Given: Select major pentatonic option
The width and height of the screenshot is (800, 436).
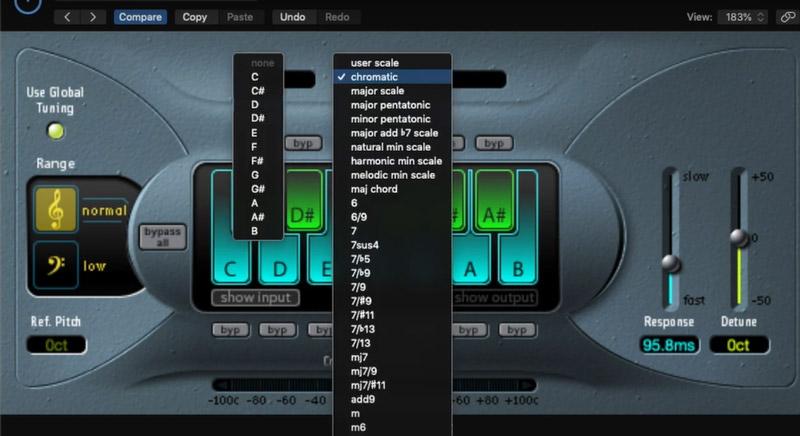Looking at the screenshot, I should pyautogui.click(x=392, y=105).
